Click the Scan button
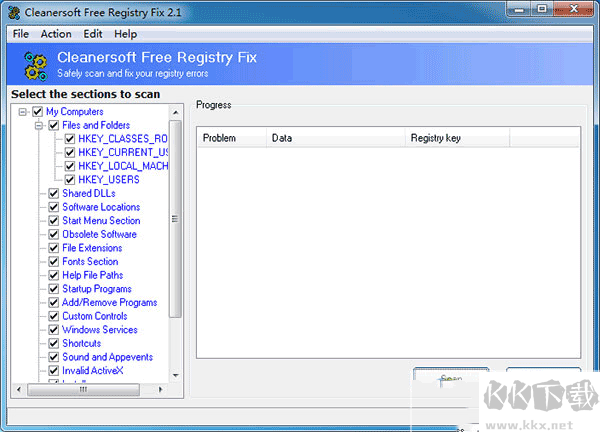 451,378
